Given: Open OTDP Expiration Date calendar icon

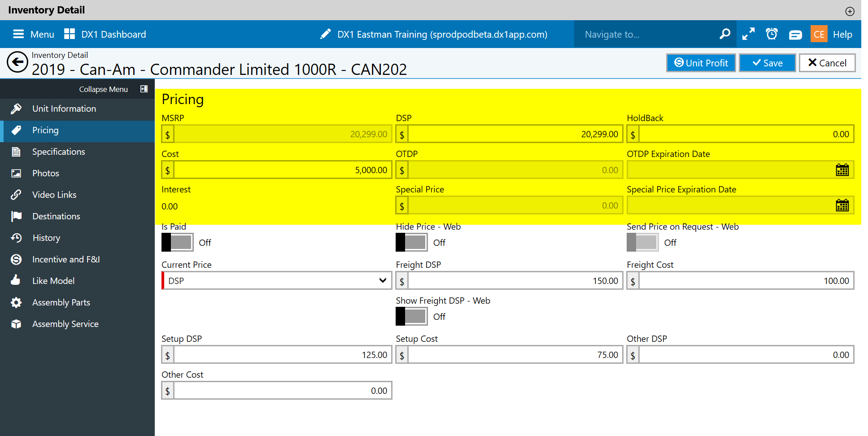Looking at the screenshot, I should pyautogui.click(x=842, y=170).
